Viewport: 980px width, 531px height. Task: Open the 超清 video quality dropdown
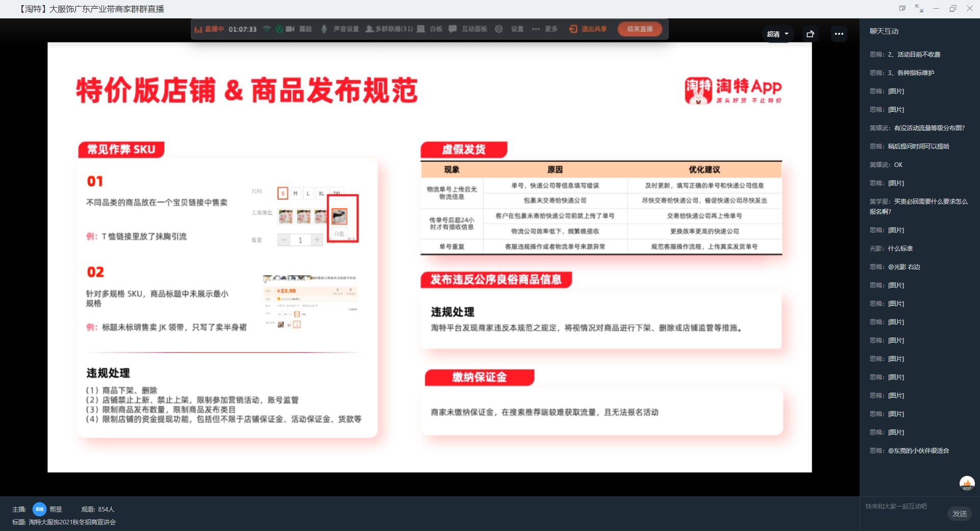778,34
